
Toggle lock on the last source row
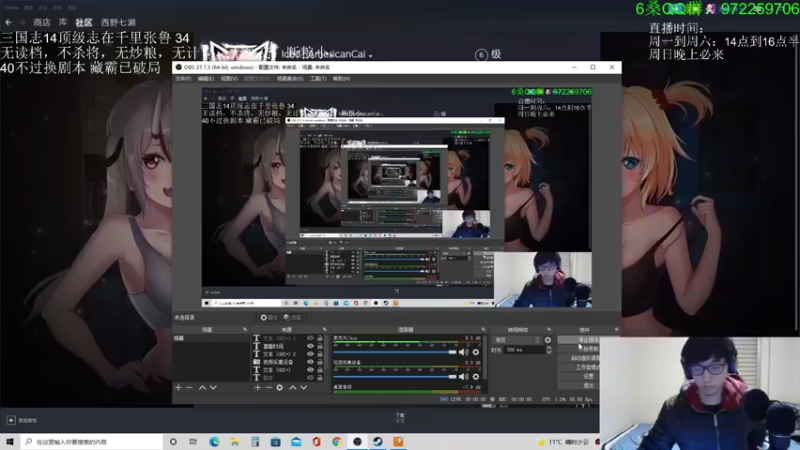pos(320,378)
